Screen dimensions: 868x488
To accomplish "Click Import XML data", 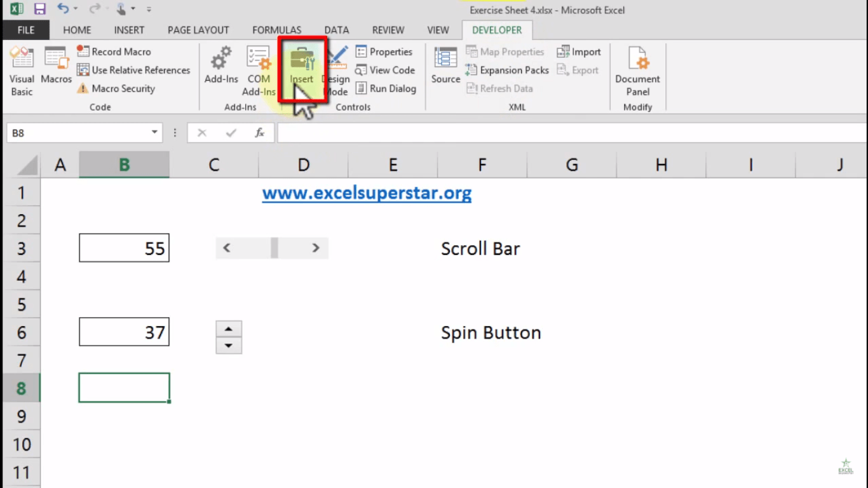I will coord(579,51).
